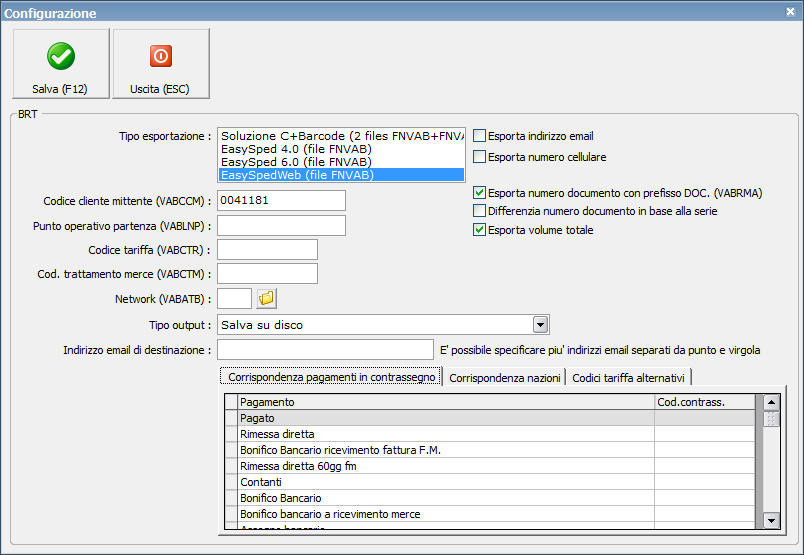Click the payments table scrollbar thumb

[771, 419]
